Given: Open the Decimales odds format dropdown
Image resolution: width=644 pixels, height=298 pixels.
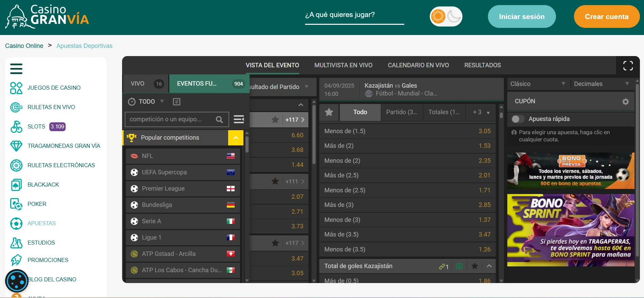Looking at the screenshot, I should tap(601, 84).
